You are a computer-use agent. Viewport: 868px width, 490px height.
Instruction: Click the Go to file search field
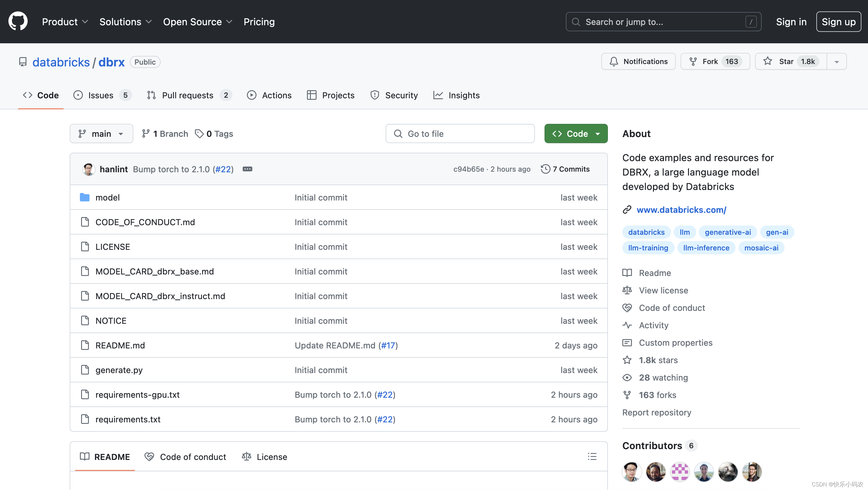[x=460, y=134]
